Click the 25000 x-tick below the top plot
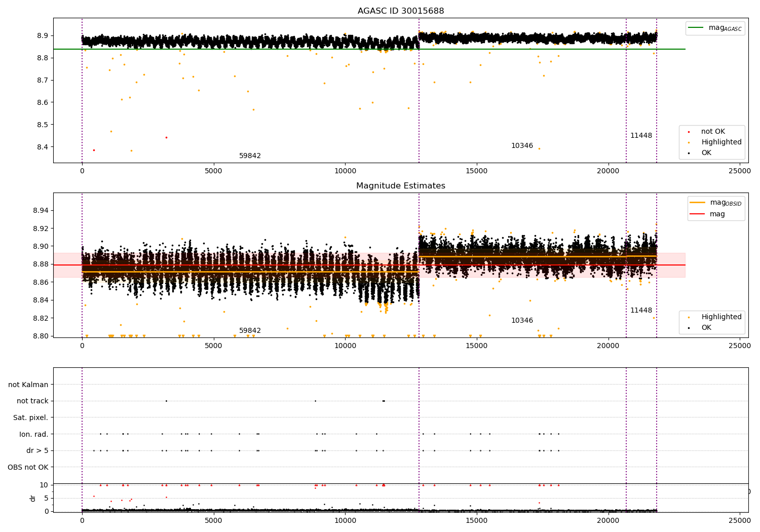 [740, 171]
